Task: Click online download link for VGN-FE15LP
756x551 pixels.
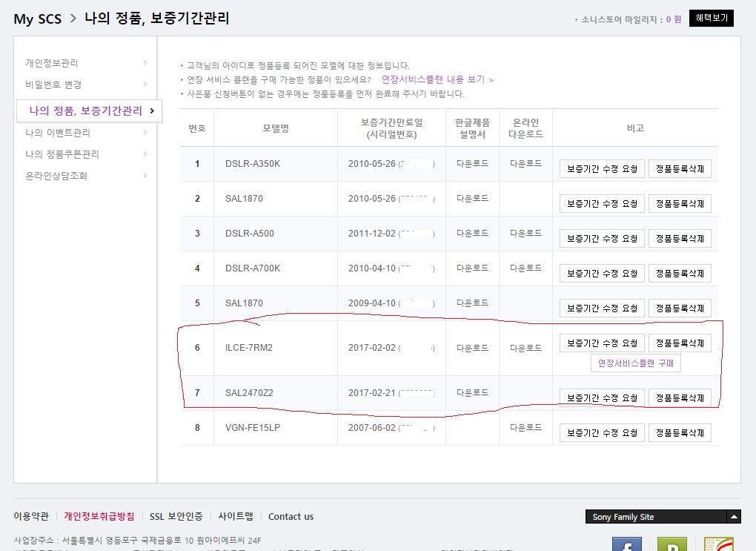Action: (x=525, y=428)
